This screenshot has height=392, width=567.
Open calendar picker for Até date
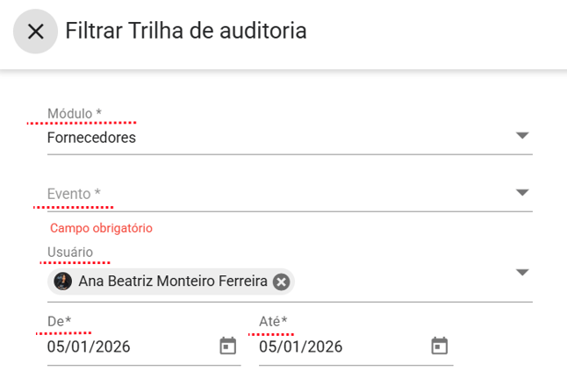coord(440,346)
